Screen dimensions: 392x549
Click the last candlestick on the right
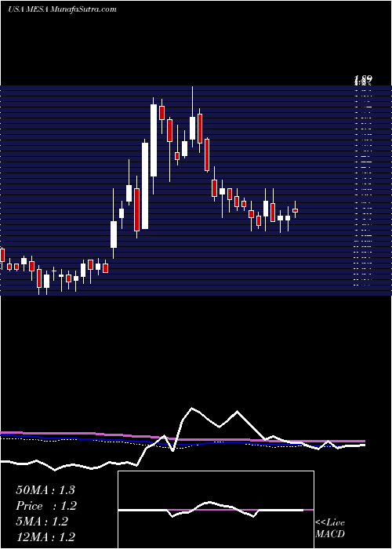tap(295, 210)
